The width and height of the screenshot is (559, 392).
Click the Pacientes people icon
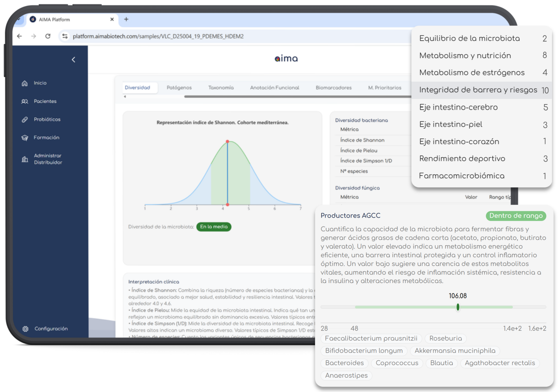point(24,101)
